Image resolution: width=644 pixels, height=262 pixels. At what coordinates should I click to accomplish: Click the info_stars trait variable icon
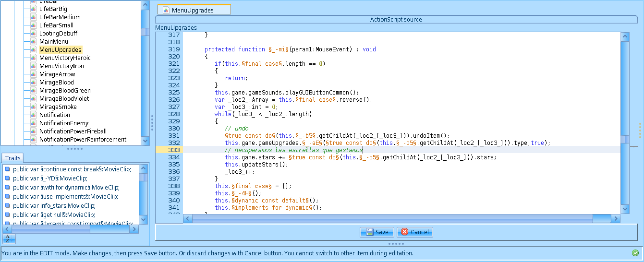coord(8,205)
